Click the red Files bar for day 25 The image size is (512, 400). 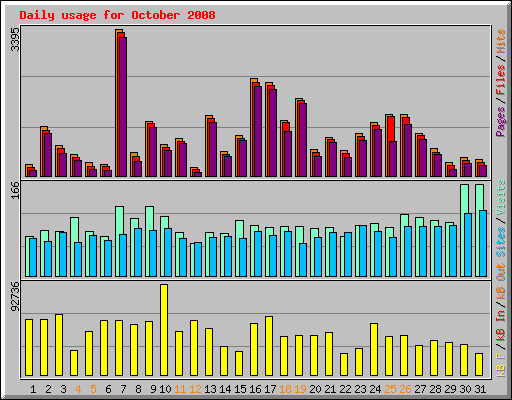(x=392, y=129)
